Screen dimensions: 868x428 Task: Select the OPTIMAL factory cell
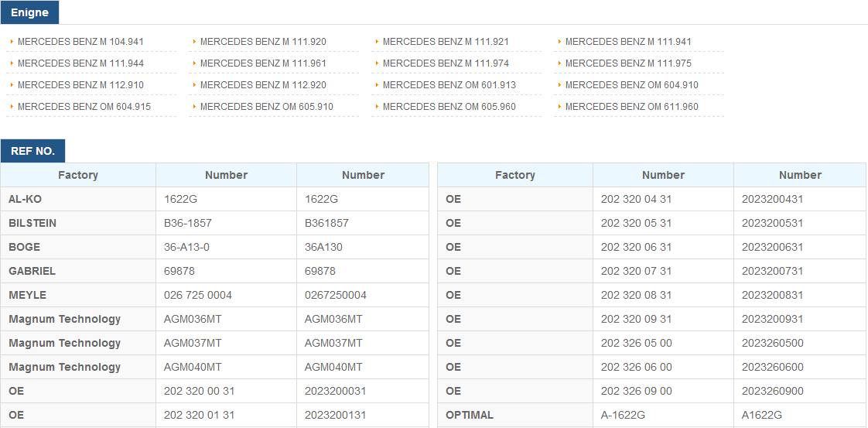click(x=514, y=416)
